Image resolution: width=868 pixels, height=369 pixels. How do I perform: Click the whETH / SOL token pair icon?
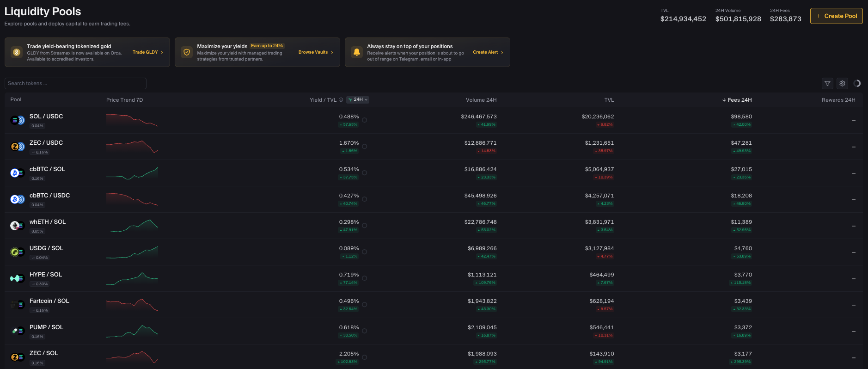[18, 226]
